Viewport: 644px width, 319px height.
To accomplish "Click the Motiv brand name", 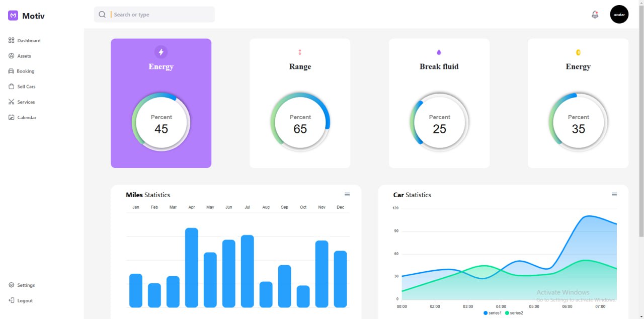I will (x=33, y=16).
